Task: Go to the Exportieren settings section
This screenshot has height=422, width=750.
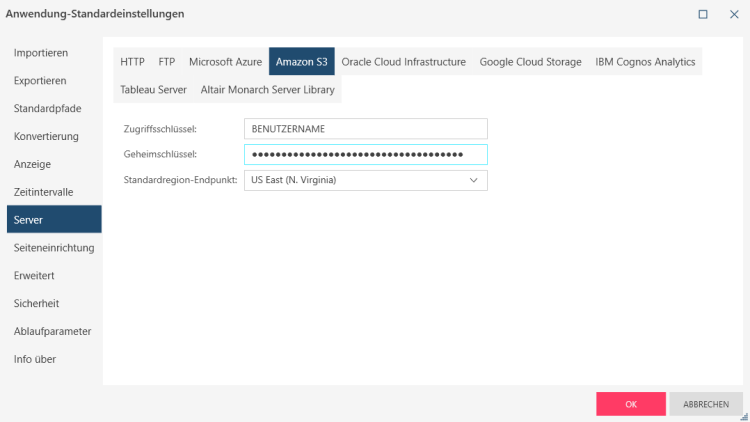Action: tap(41, 81)
